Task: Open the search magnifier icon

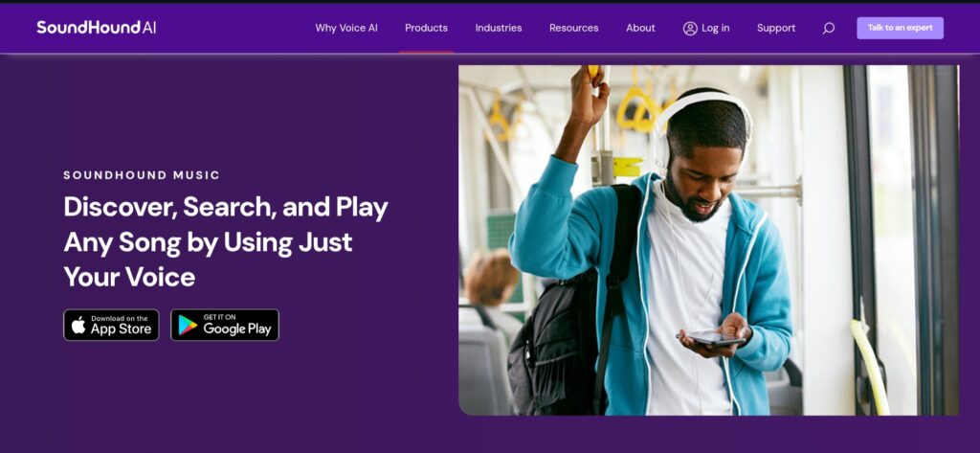Action: (828, 28)
